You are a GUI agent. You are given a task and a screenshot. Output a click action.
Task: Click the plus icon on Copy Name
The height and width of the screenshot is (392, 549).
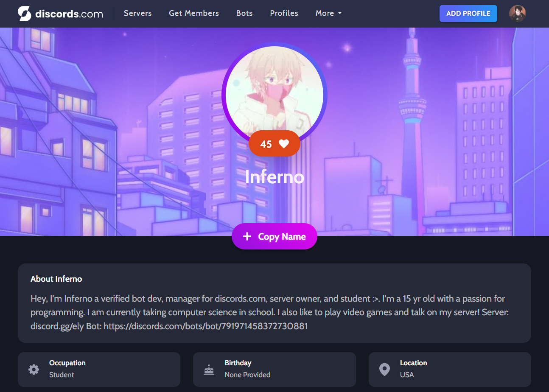click(247, 236)
